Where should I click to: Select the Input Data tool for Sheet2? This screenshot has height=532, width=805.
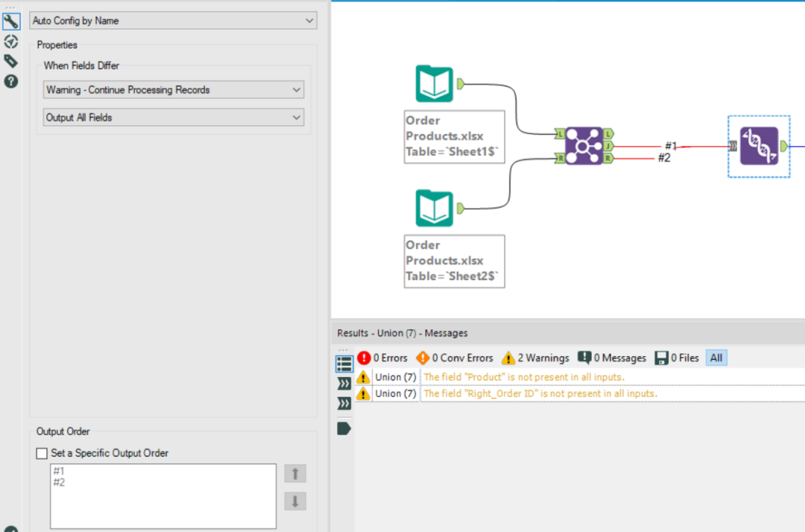tap(435, 208)
